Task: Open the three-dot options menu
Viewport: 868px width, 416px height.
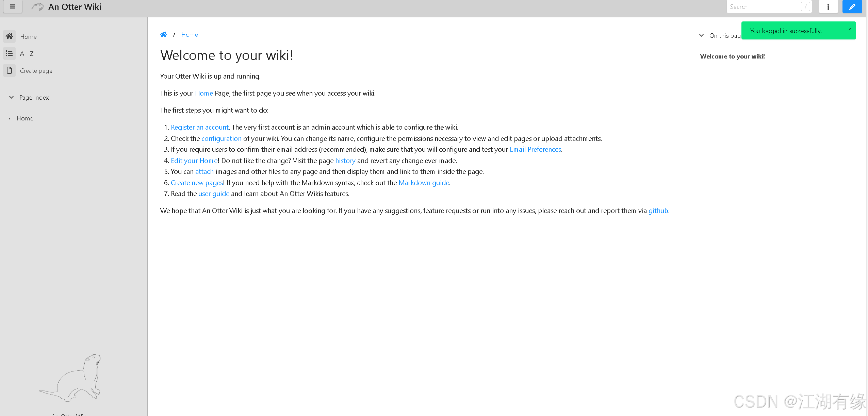Action: point(828,7)
